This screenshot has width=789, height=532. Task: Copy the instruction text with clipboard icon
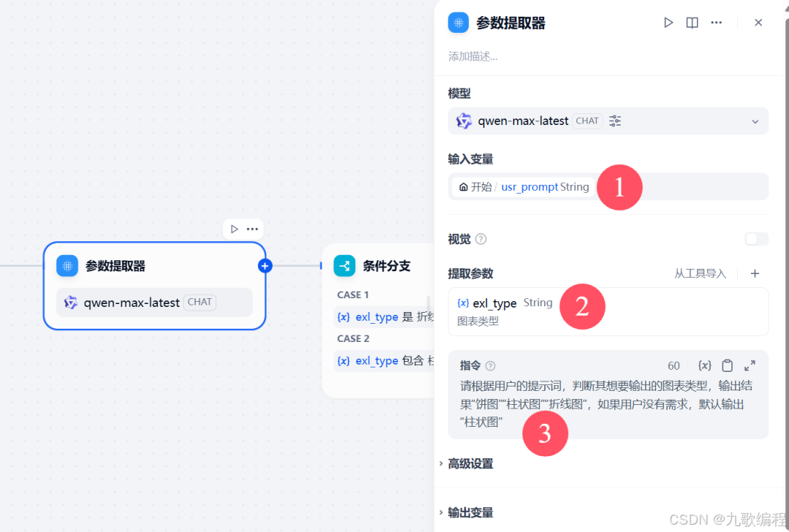[728, 365]
